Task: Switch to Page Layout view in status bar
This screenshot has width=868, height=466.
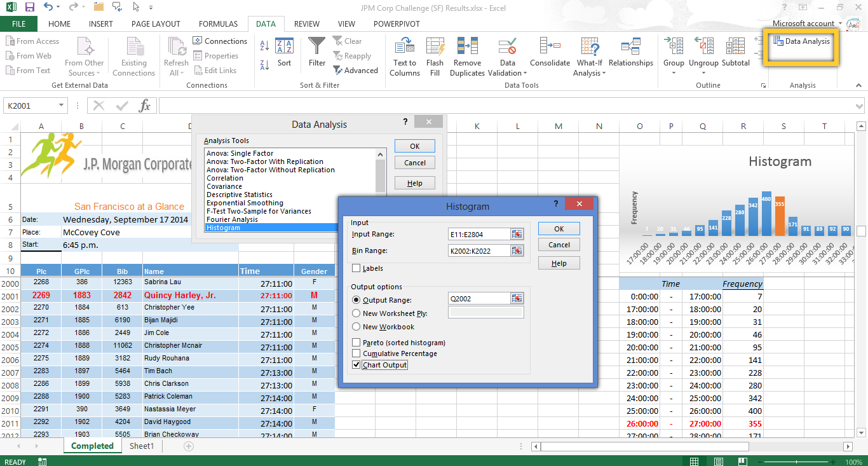Action: [719, 462]
